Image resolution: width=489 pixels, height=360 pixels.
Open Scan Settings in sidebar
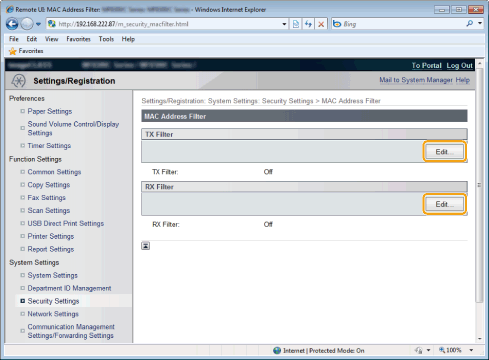click(x=49, y=211)
